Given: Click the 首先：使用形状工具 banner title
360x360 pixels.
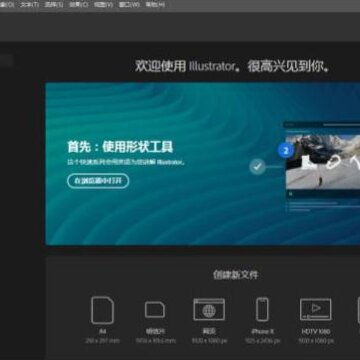Looking at the screenshot, I should coord(120,147).
